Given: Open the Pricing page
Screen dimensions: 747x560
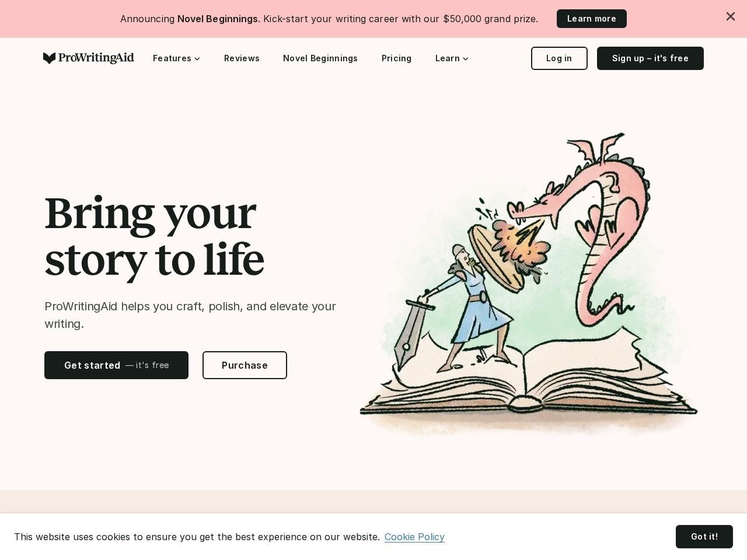Looking at the screenshot, I should [396, 58].
